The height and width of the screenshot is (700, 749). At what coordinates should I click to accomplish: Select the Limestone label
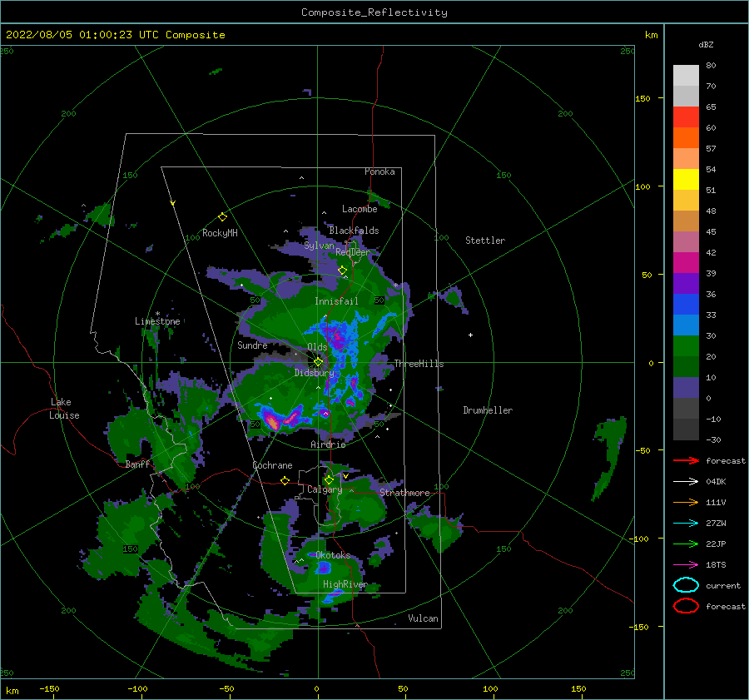click(x=157, y=321)
